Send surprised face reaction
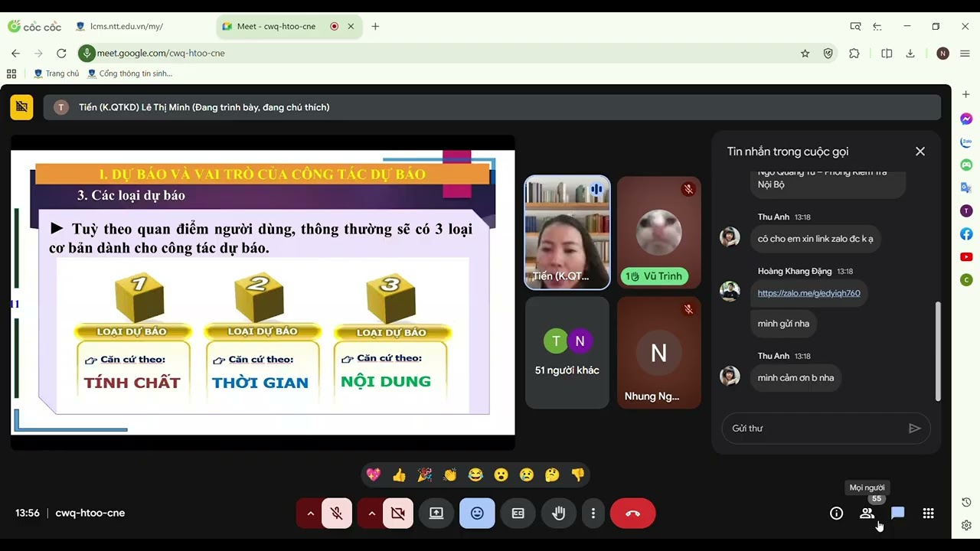 (x=501, y=475)
